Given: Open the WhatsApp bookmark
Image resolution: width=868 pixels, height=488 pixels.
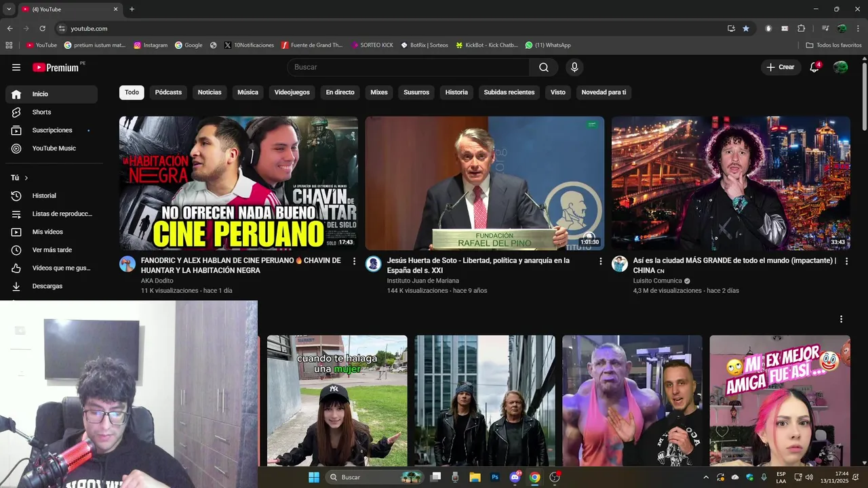Looking at the screenshot, I should [548, 45].
